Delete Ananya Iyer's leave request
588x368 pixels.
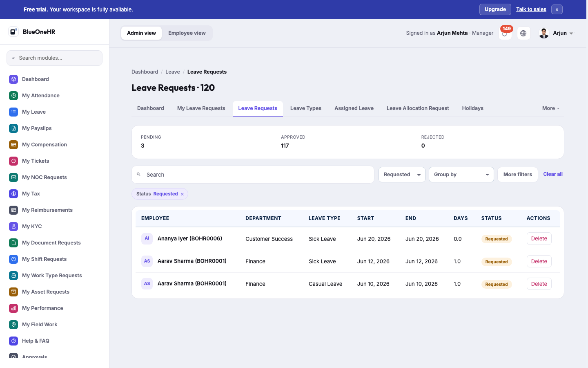tap(539, 239)
